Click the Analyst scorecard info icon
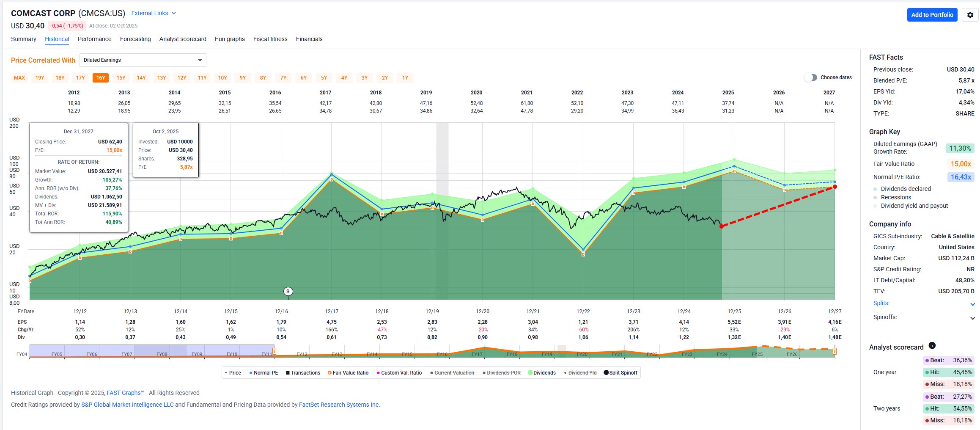The height and width of the screenshot is (430, 980). (932, 346)
